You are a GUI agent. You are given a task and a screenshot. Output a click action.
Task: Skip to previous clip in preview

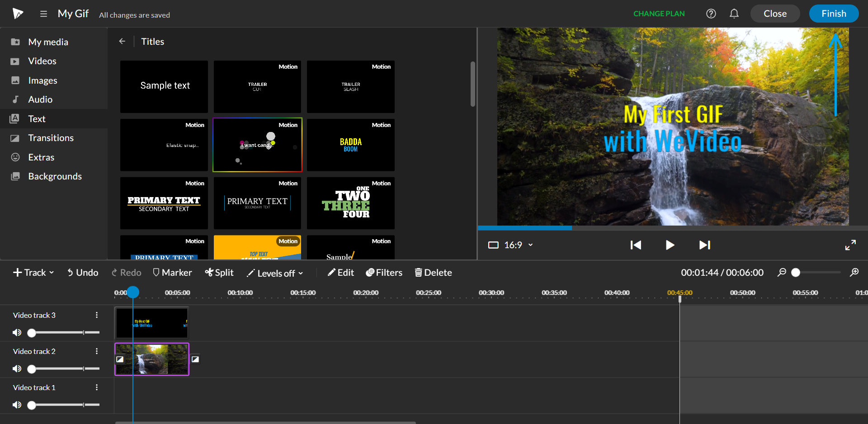pyautogui.click(x=636, y=245)
